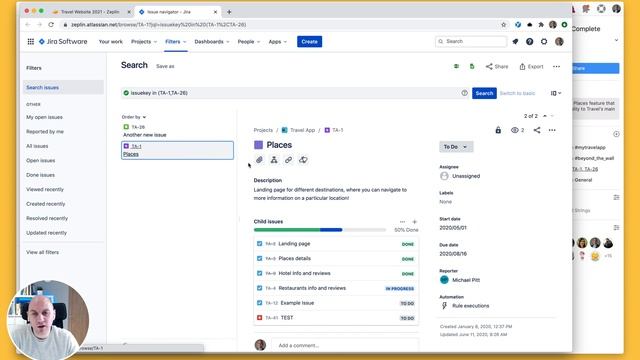Click the TEST bug issue type icon
The width and height of the screenshot is (640, 360).
259,318
